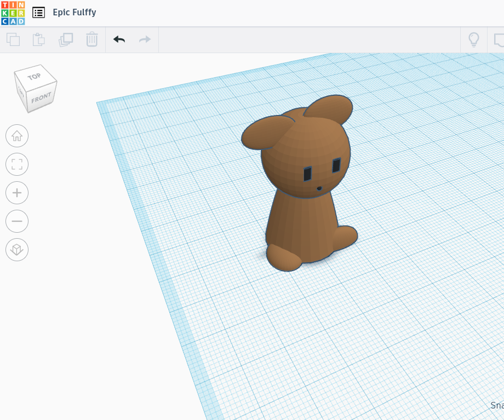Viewport: 504px width, 420px height.
Task: Click TOP on the view cube
Action: [x=34, y=77]
